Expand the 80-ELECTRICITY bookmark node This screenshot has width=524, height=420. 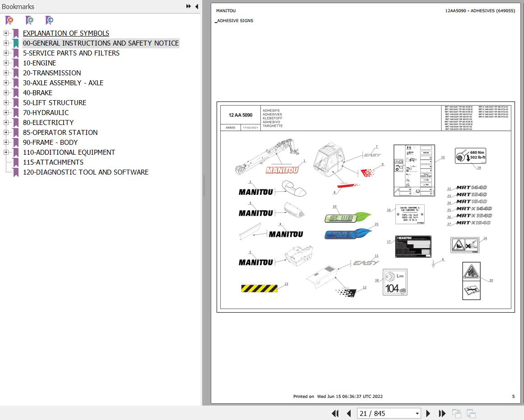tap(6, 122)
